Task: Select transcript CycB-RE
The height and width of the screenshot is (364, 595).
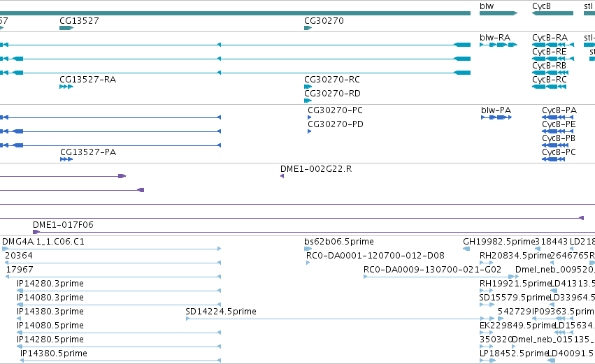Action: coord(549,52)
